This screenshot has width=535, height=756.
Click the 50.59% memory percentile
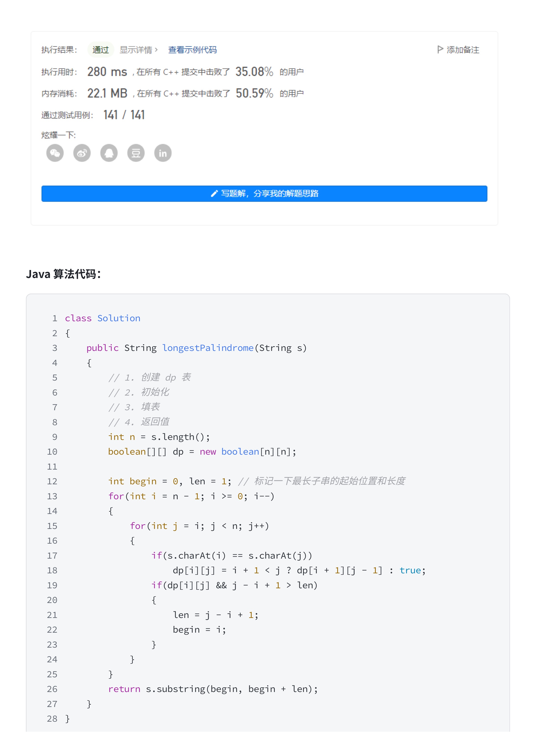254,93
